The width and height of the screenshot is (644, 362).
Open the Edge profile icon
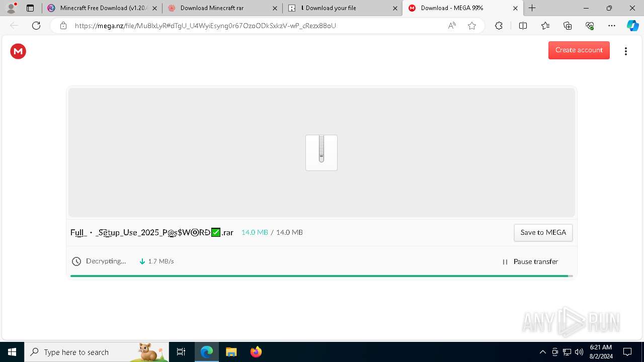(x=11, y=8)
